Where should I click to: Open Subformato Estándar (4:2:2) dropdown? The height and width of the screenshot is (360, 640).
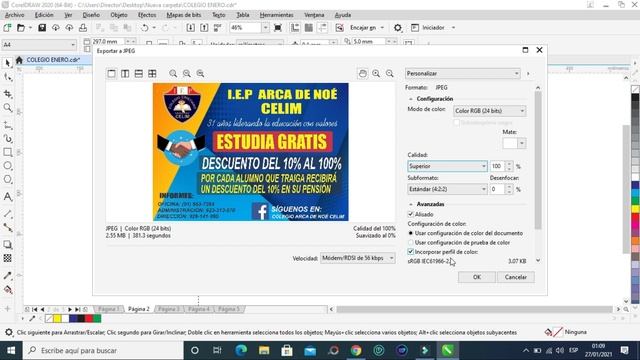(447, 189)
